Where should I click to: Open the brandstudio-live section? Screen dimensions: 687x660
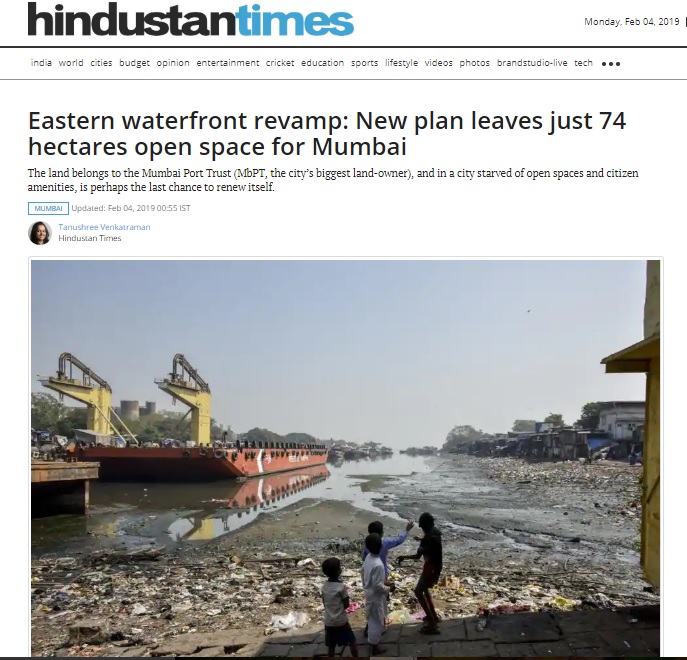(532, 63)
